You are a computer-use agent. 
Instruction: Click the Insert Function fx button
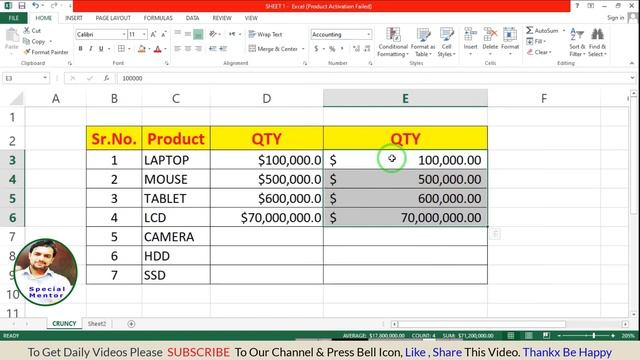click(106, 78)
